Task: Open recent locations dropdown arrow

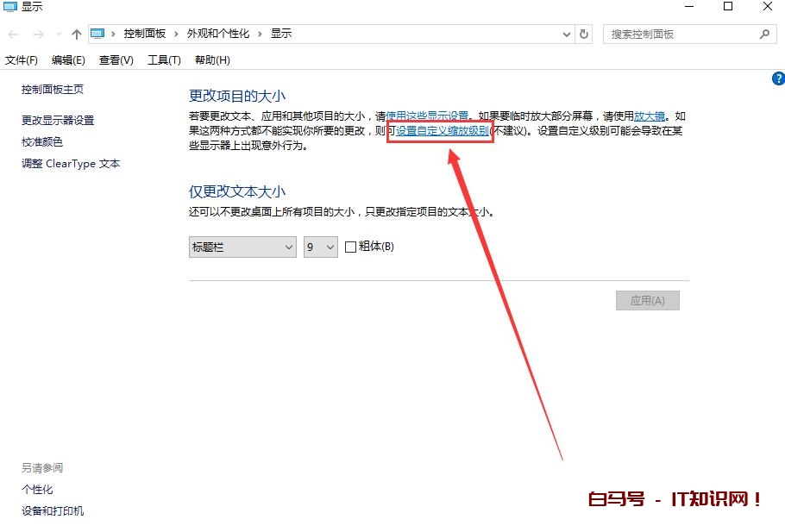Action: click(59, 34)
